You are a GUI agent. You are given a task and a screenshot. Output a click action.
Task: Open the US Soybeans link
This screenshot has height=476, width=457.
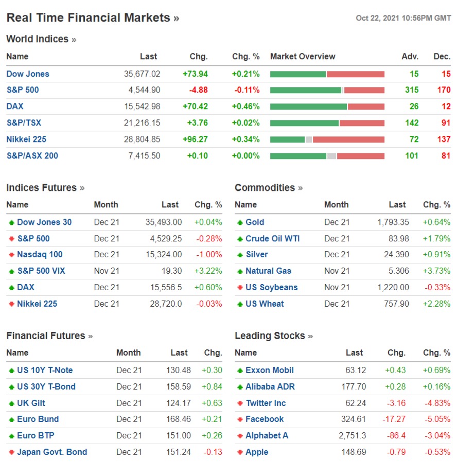271,287
